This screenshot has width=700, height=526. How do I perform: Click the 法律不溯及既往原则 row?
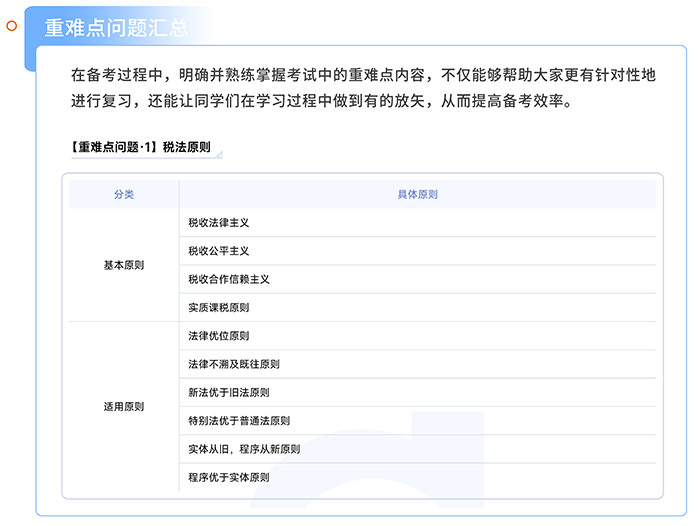pyautogui.click(x=234, y=364)
